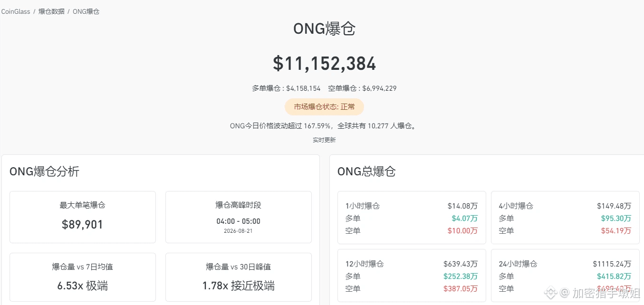Click the 爆仓量 vs 30日峰值 label

click(238, 267)
